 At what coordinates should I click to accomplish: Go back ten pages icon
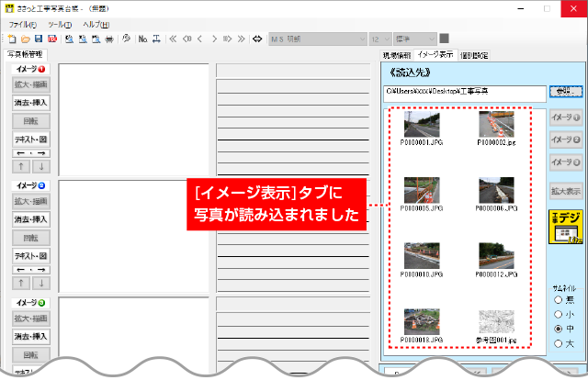click(187, 39)
